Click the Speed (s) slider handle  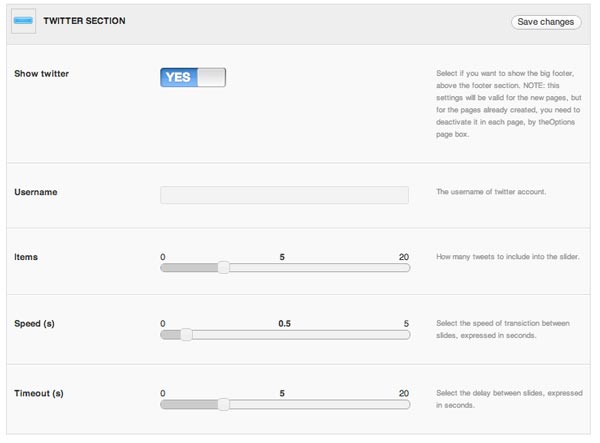pos(186,334)
